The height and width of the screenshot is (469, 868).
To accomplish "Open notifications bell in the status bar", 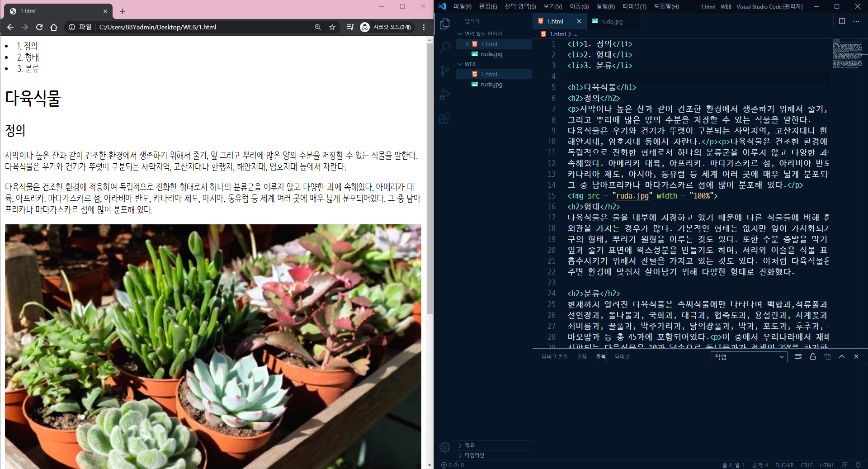I will [x=858, y=465].
